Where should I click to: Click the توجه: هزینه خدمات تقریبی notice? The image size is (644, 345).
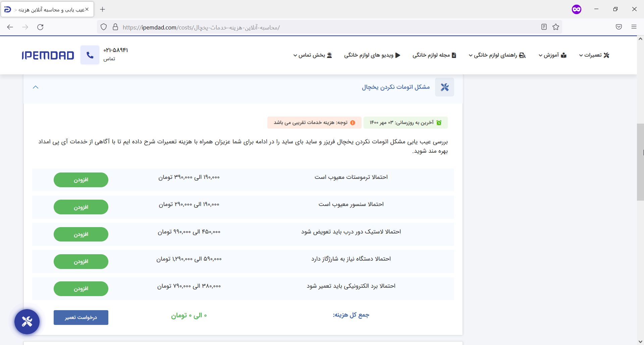[314, 123]
